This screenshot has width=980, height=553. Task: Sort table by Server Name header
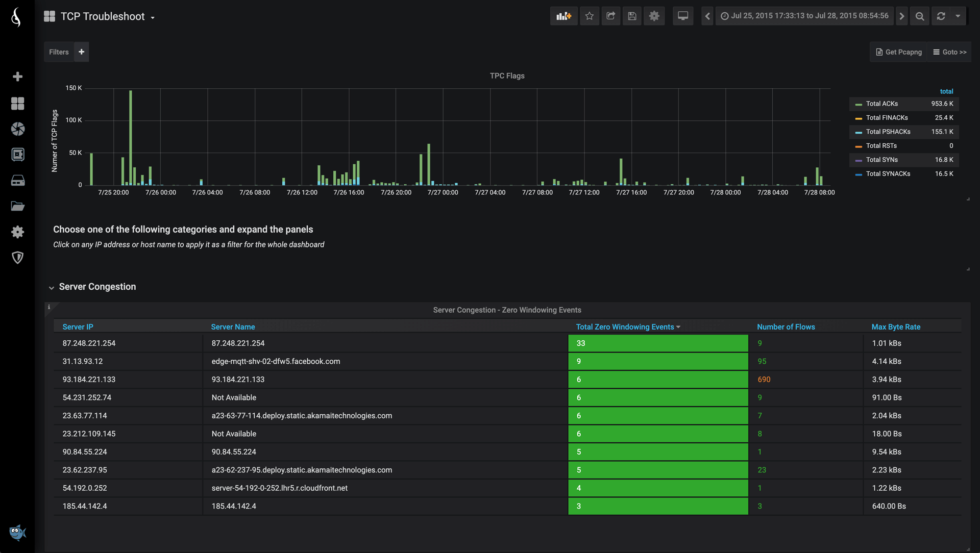click(x=233, y=327)
